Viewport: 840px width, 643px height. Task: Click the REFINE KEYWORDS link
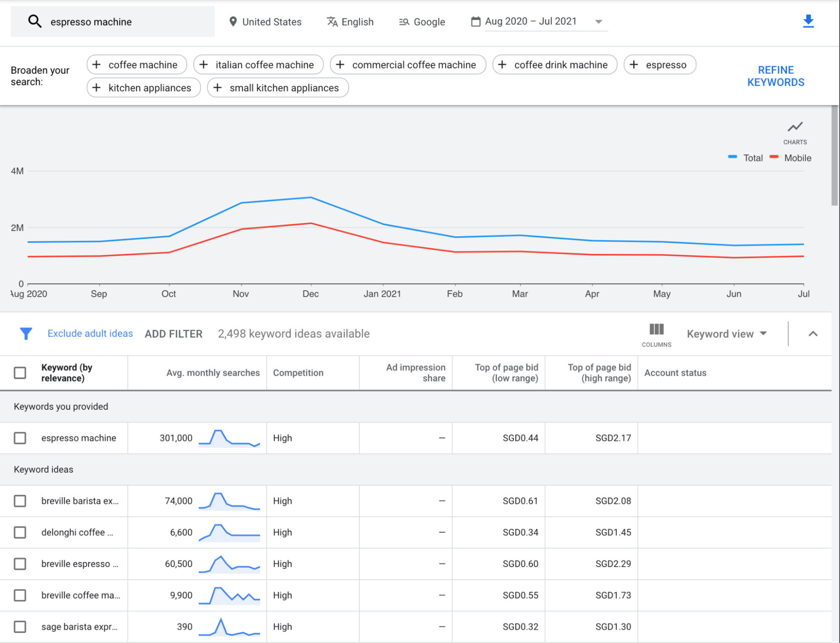point(775,76)
